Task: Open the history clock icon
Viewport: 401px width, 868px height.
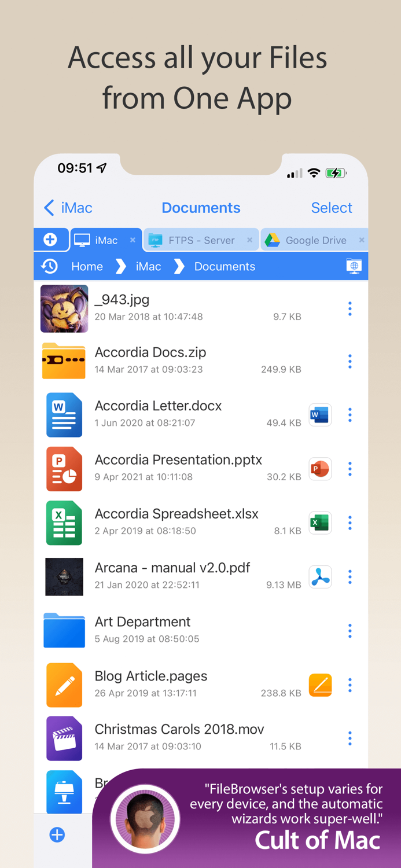Action: (50, 266)
